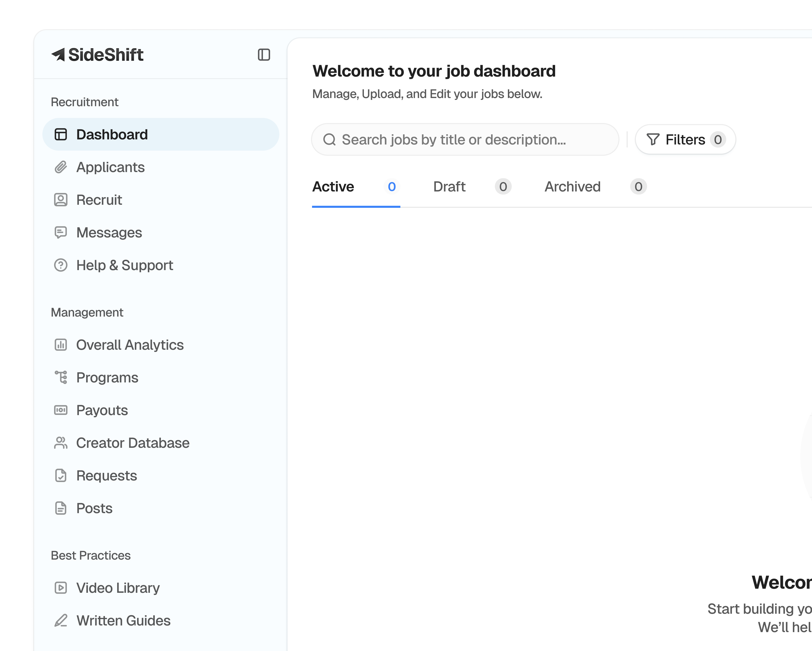Click Help & Support question mark icon
The height and width of the screenshot is (651, 812).
pyautogui.click(x=61, y=265)
